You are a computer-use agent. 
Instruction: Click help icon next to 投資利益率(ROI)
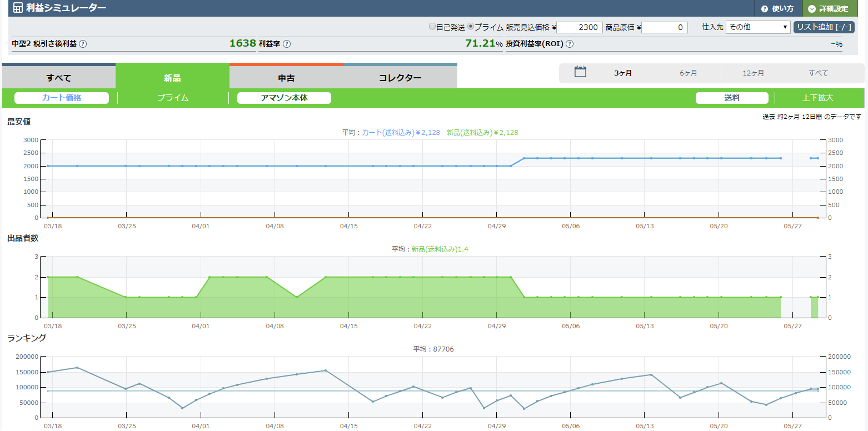pyautogui.click(x=569, y=44)
